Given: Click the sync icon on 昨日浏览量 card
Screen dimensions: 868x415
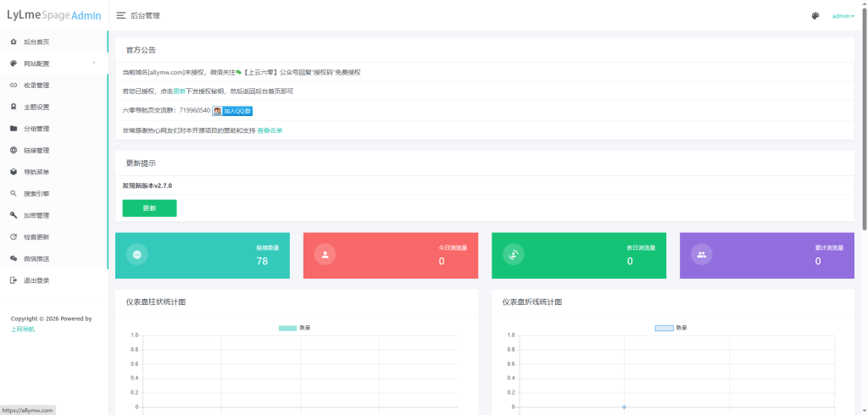Looking at the screenshot, I should (x=513, y=255).
